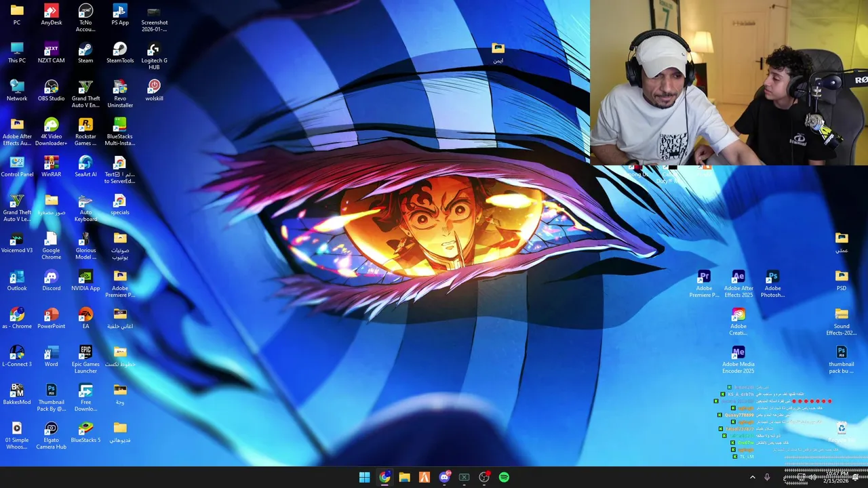The height and width of the screenshot is (488, 868).
Task: Open the 'as - Chrome' profile shortcut
Action: (x=17, y=319)
